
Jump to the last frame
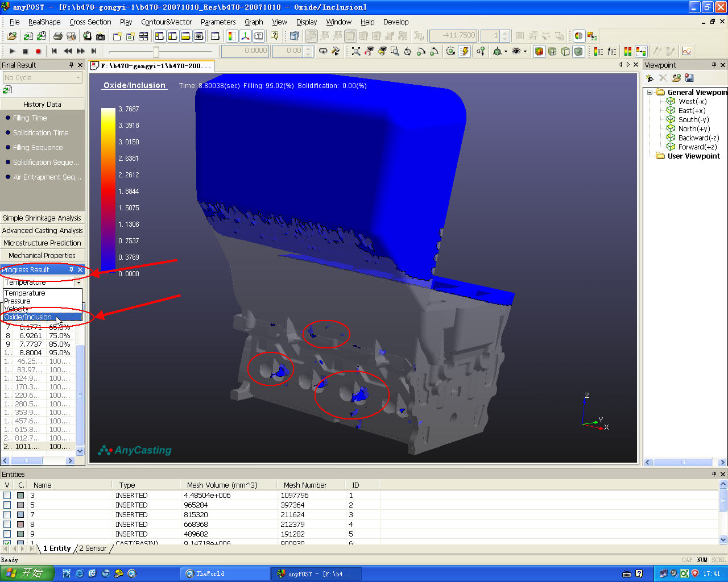[x=94, y=51]
